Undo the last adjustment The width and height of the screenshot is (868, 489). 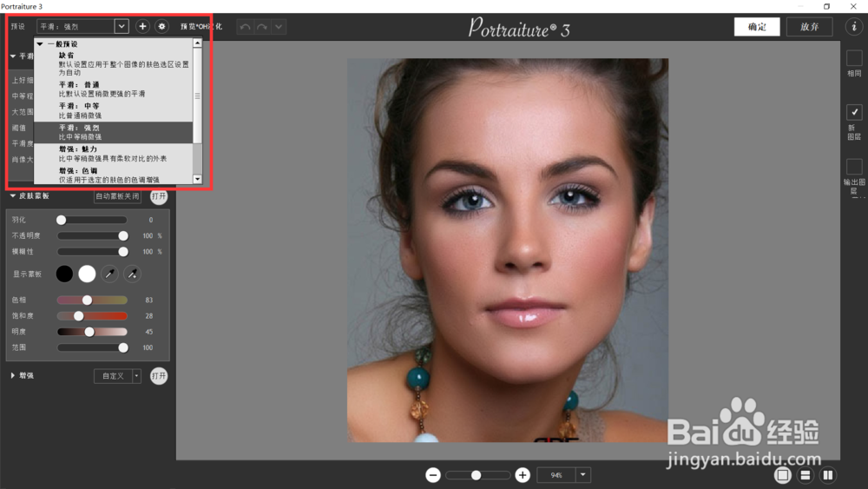tap(245, 27)
